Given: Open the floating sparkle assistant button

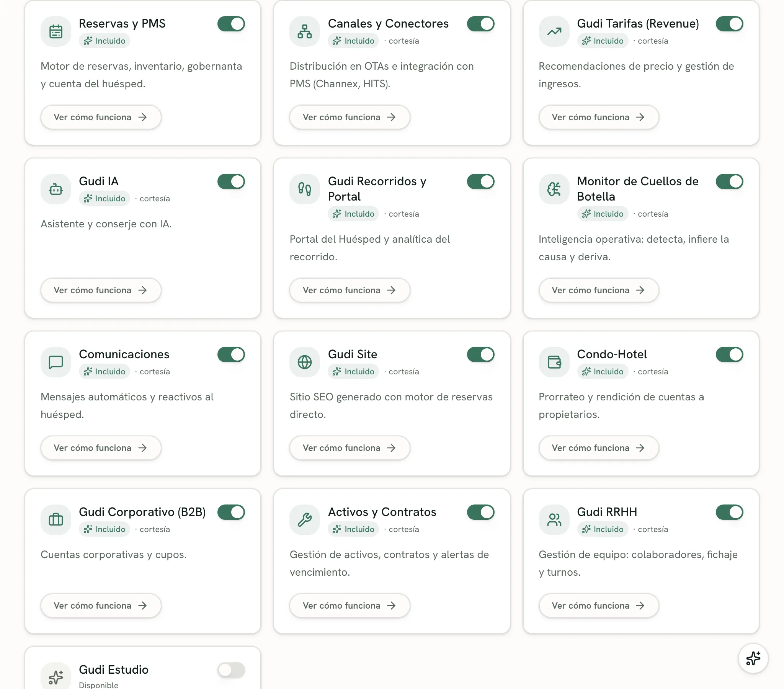Looking at the screenshot, I should click(x=753, y=658).
